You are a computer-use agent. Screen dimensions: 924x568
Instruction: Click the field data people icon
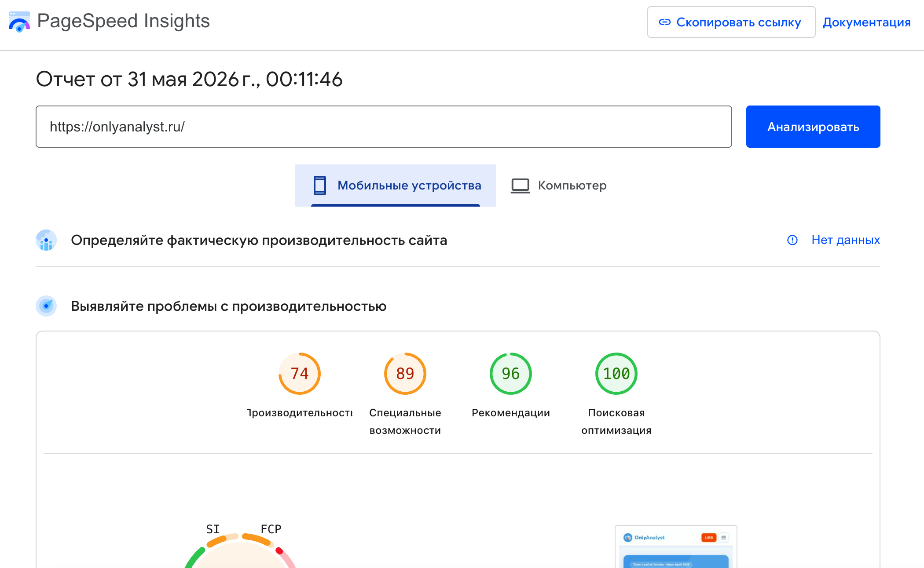pyautogui.click(x=46, y=240)
